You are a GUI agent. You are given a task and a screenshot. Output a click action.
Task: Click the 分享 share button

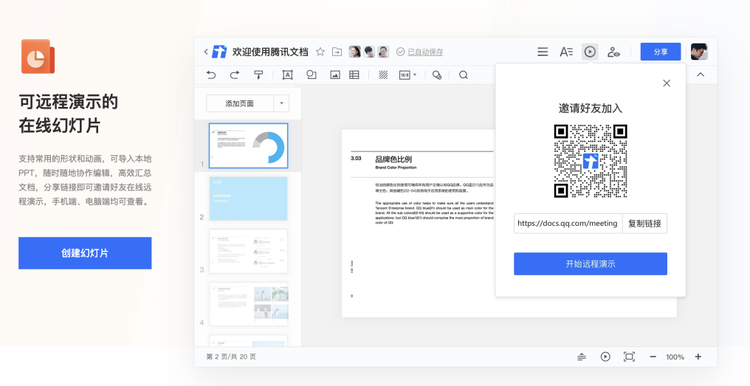[661, 52]
